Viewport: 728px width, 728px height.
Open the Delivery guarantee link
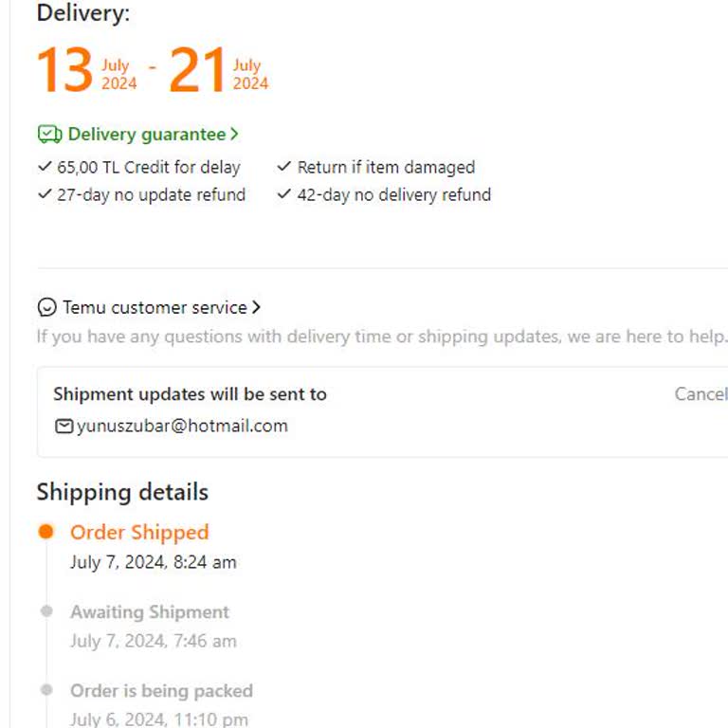146,135
